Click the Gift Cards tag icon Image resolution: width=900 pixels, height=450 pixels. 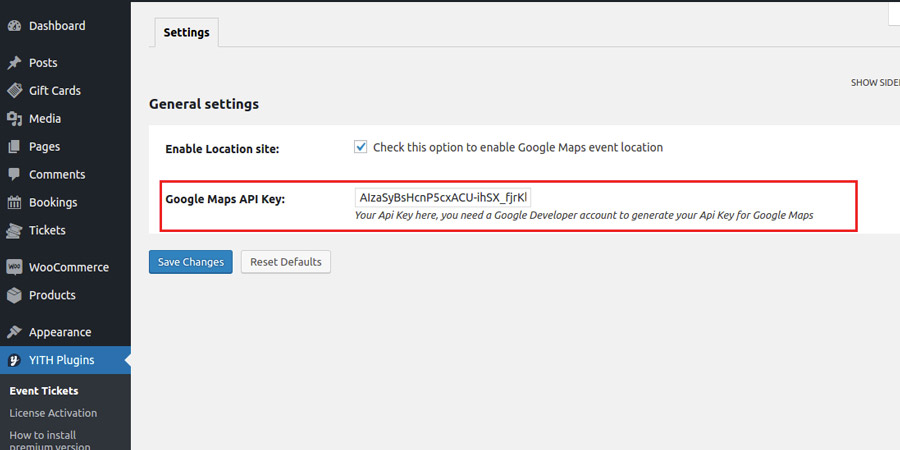(x=14, y=91)
